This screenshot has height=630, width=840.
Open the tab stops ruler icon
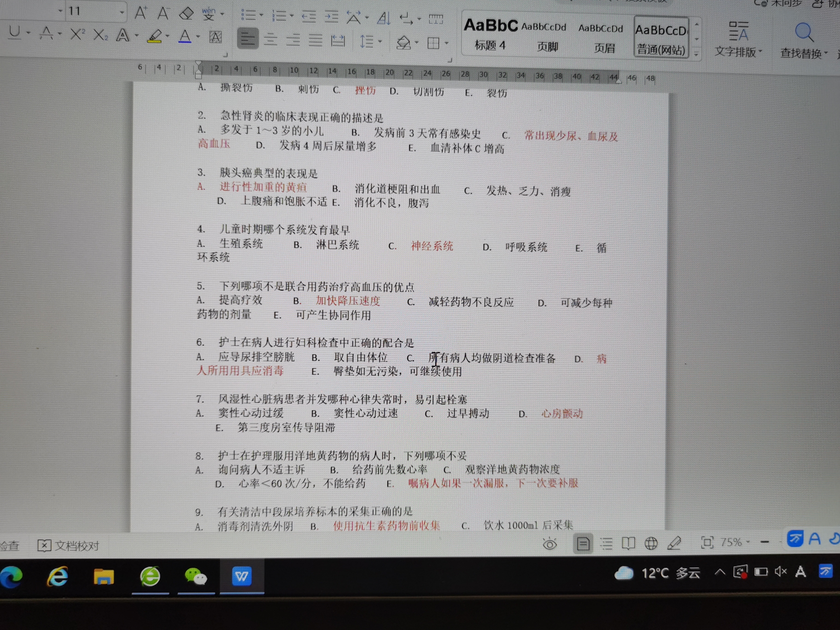coord(436,19)
